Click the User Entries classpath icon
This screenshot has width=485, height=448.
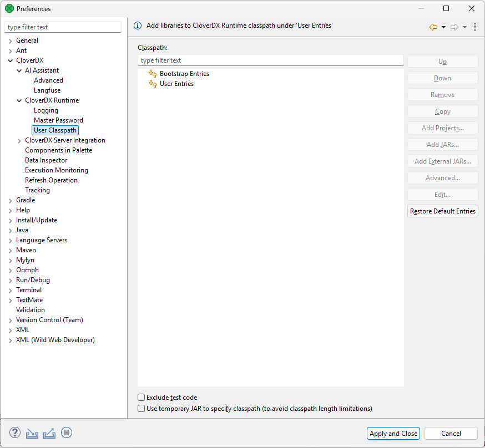pyautogui.click(x=153, y=83)
